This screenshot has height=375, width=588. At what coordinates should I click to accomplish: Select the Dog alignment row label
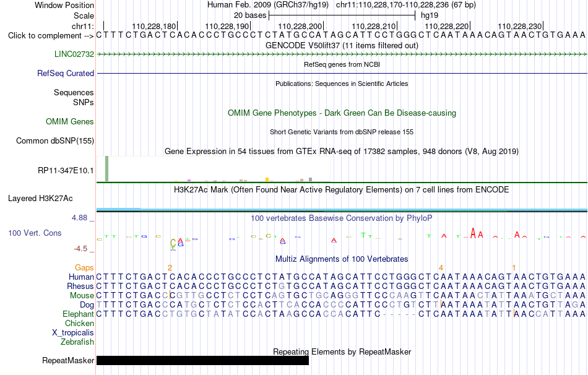87,305
